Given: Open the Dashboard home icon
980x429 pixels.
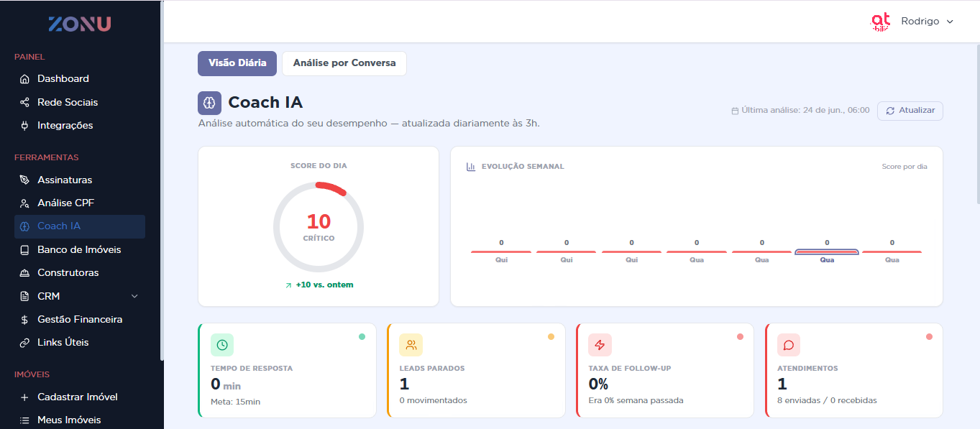Looking at the screenshot, I should (x=24, y=79).
